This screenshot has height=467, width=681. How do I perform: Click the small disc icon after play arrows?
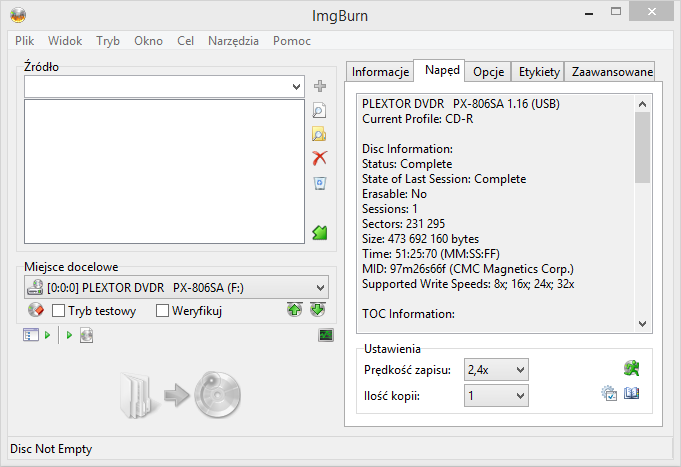[86, 335]
